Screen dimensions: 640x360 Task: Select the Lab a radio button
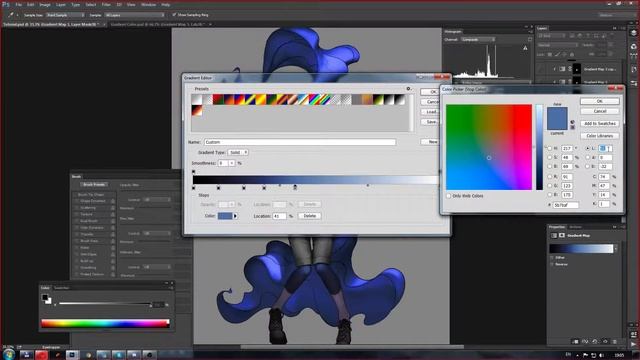[x=588, y=158]
